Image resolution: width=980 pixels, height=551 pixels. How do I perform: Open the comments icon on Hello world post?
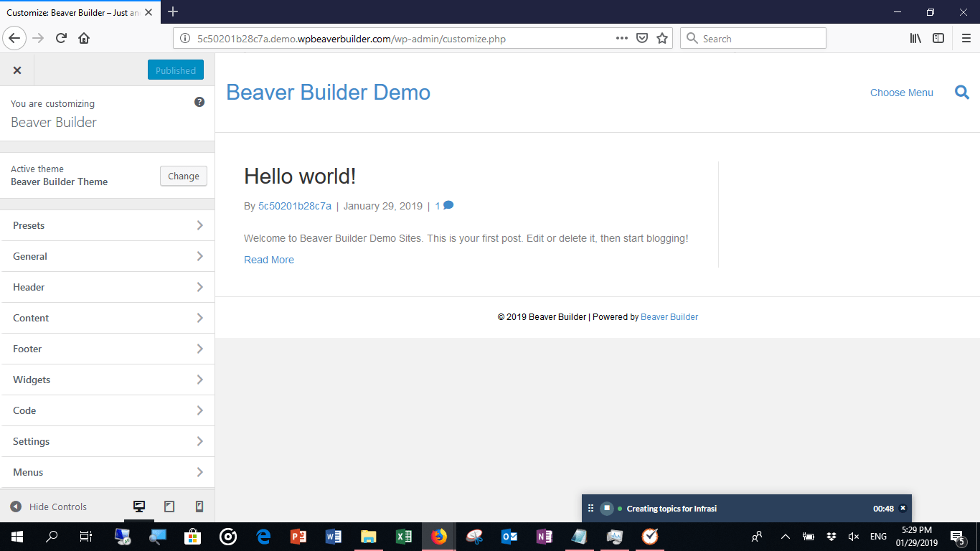(448, 204)
